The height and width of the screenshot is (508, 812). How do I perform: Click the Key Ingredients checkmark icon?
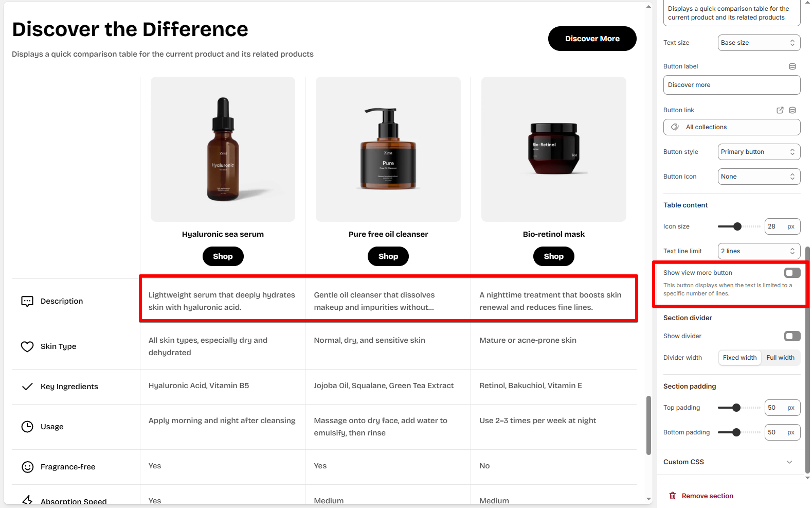click(x=27, y=387)
